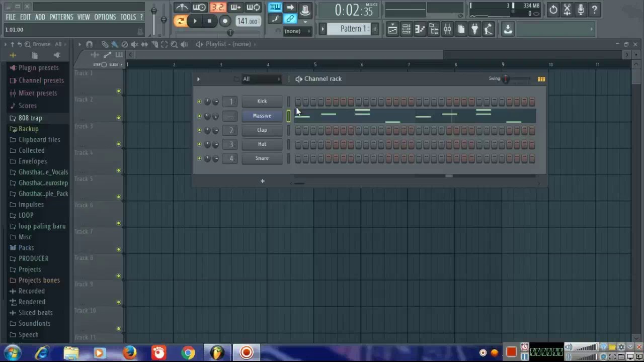Open the VIEW menu

coord(84,17)
